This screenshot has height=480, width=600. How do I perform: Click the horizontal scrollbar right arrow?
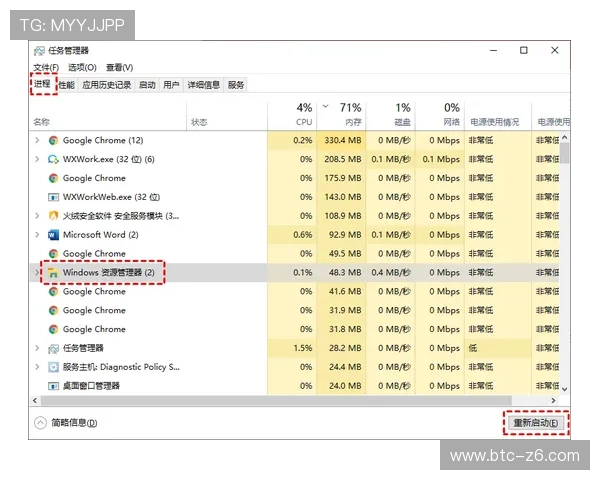(553, 401)
